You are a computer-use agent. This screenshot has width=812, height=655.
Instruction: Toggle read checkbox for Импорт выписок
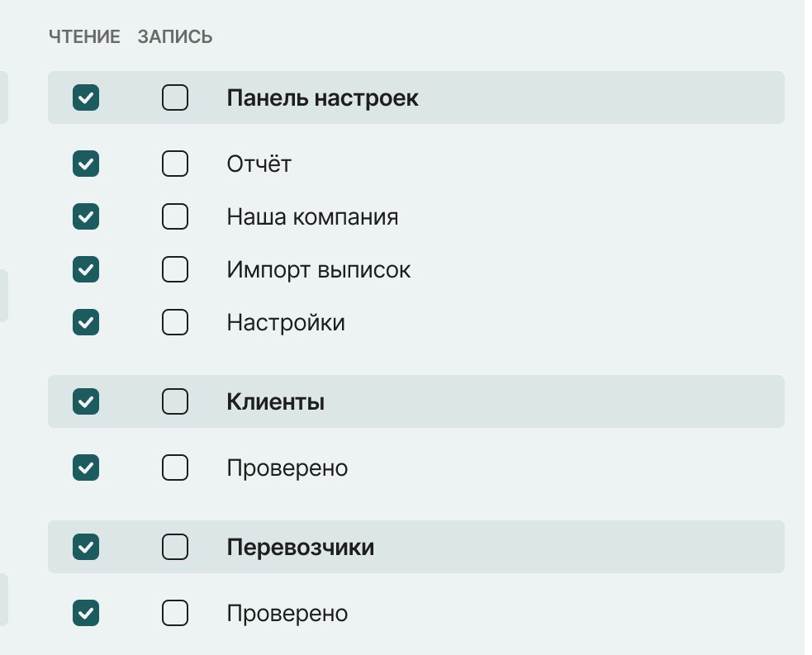86,269
